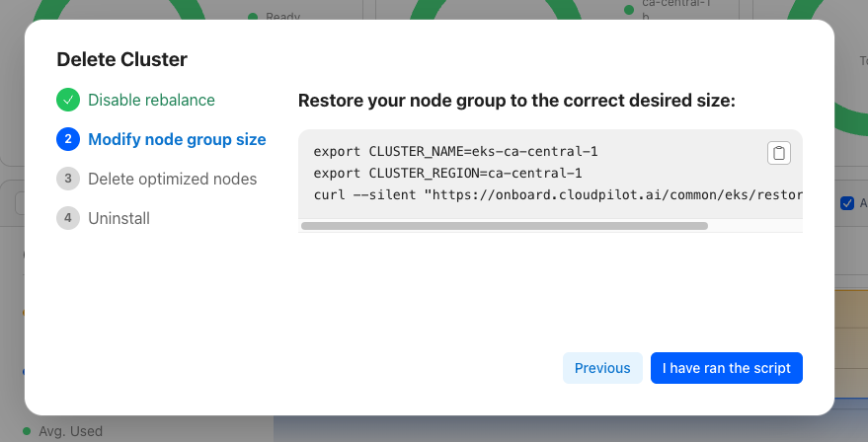Jump to the Uninstall step
This screenshot has height=442, width=868.
point(118,218)
